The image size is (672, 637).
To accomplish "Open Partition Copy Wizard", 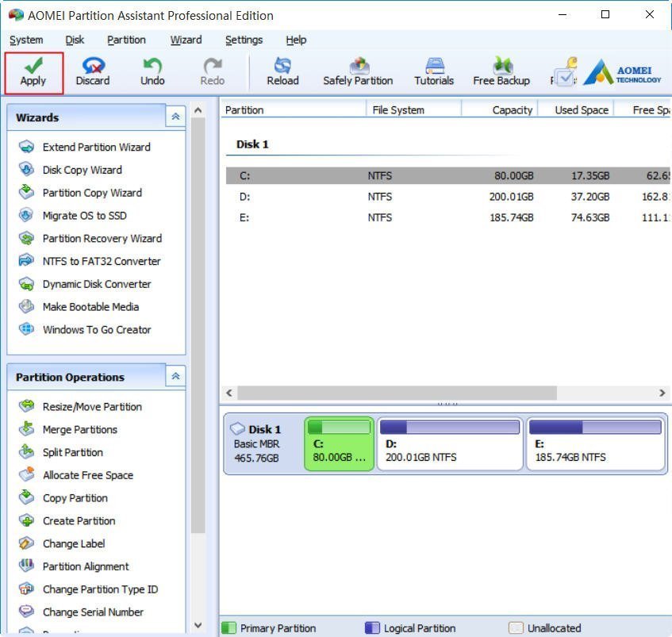I will point(81,193).
